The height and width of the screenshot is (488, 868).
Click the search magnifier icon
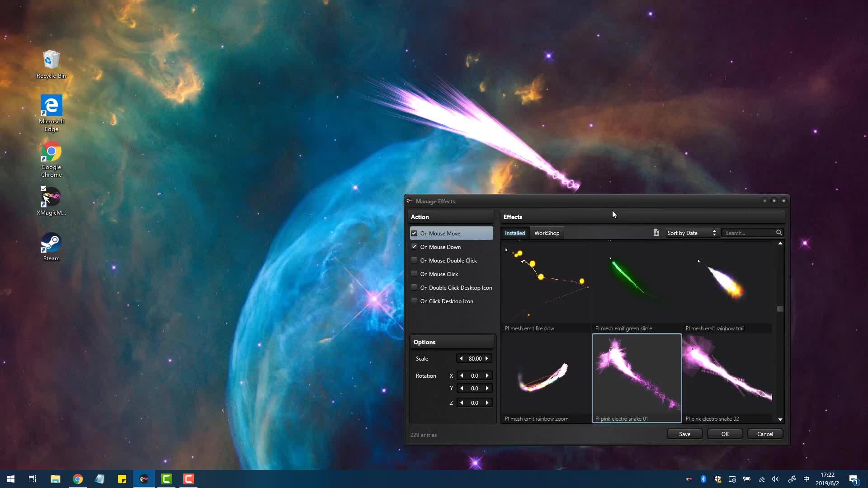pos(779,233)
